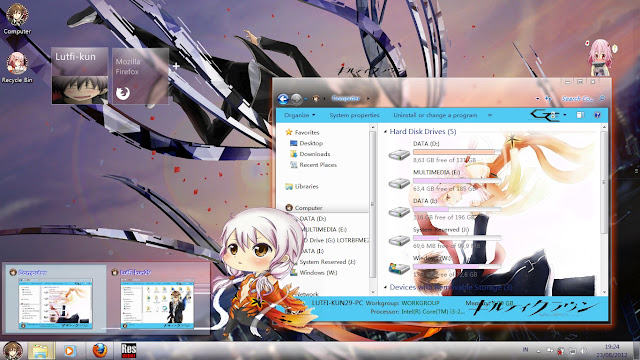640x360 pixels.
Task: Click MULTIMEDIA (E:) capacity usage bar
Action: coord(457,180)
